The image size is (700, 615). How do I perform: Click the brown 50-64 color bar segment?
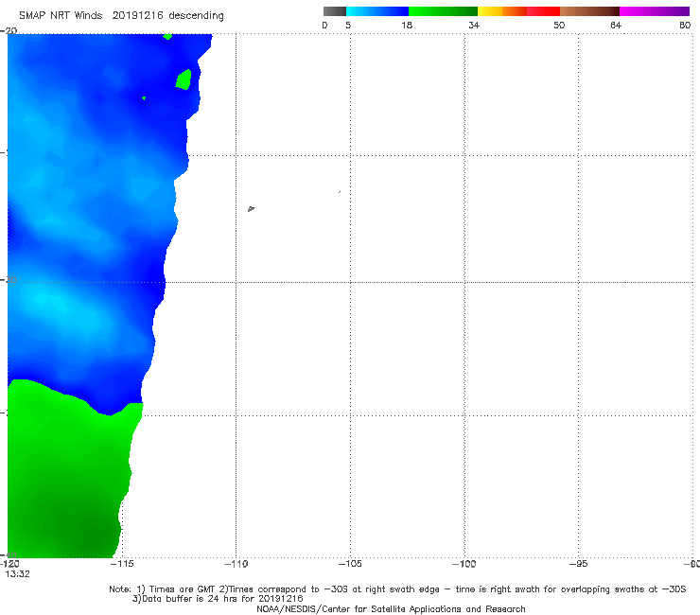[589, 11]
